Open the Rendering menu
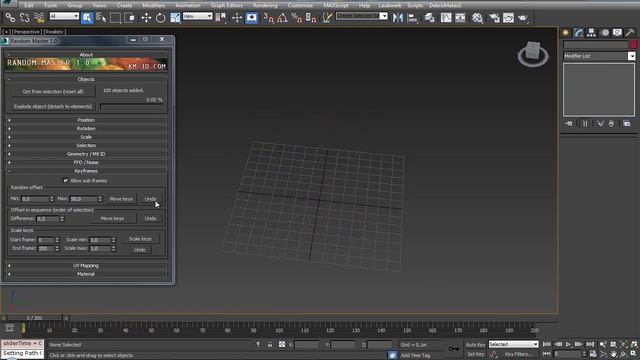 265,5
